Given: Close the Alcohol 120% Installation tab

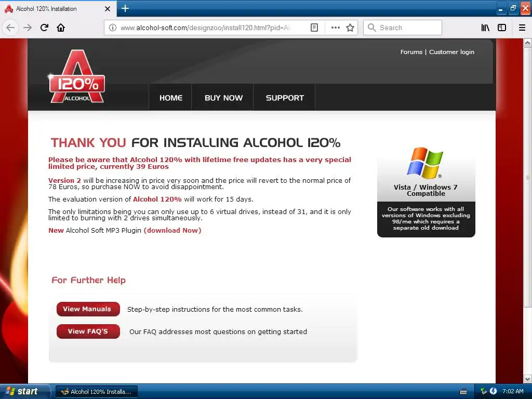Looking at the screenshot, I should [108, 9].
